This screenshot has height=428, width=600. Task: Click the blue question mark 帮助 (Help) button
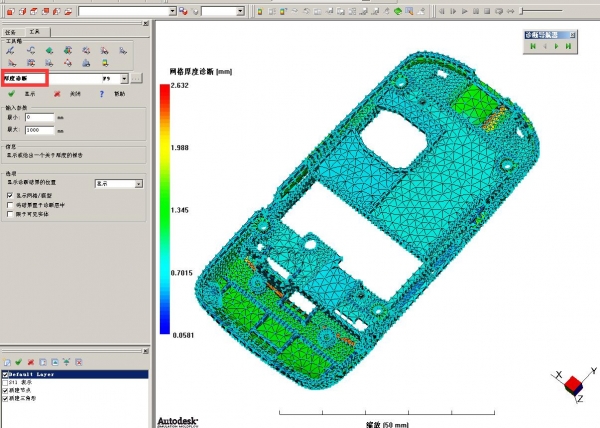112,94
